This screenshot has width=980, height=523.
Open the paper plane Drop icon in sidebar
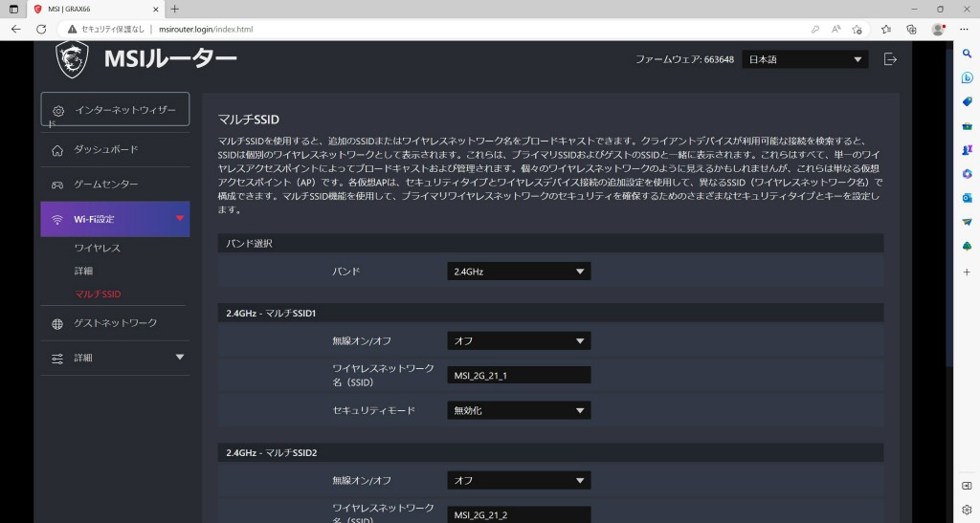(967, 222)
